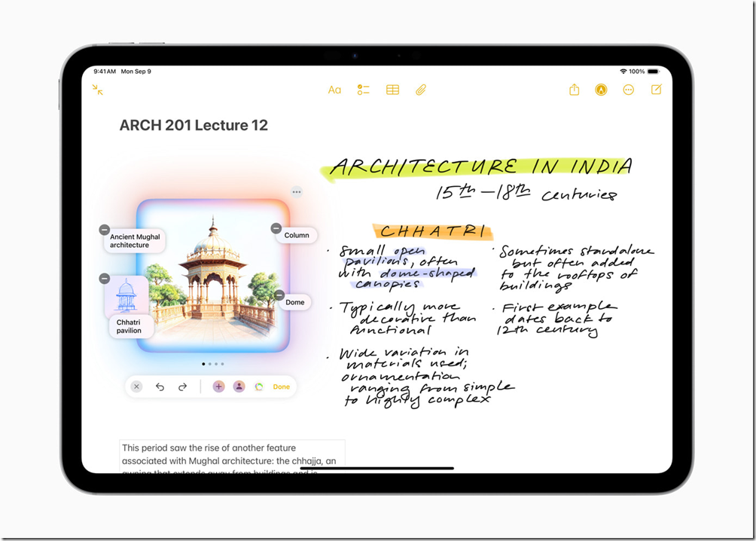Share the note with the share icon

[x=574, y=90]
